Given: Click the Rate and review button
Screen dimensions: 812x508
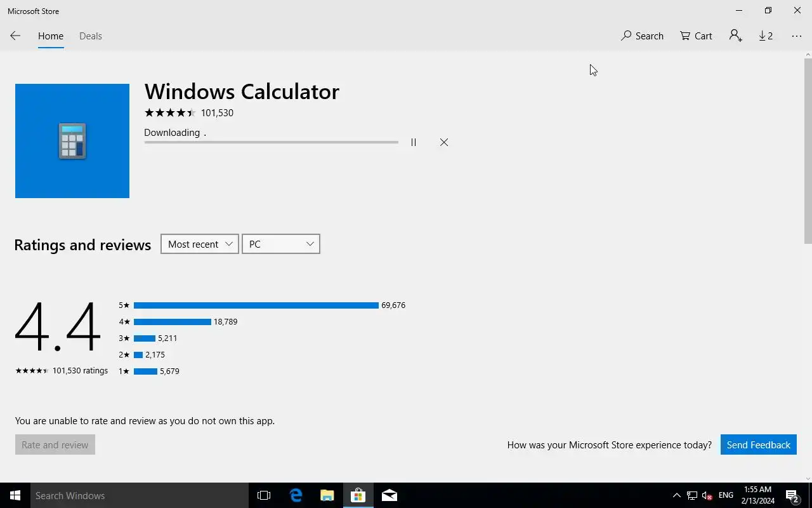Looking at the screenshot, I should click(55, 444).
